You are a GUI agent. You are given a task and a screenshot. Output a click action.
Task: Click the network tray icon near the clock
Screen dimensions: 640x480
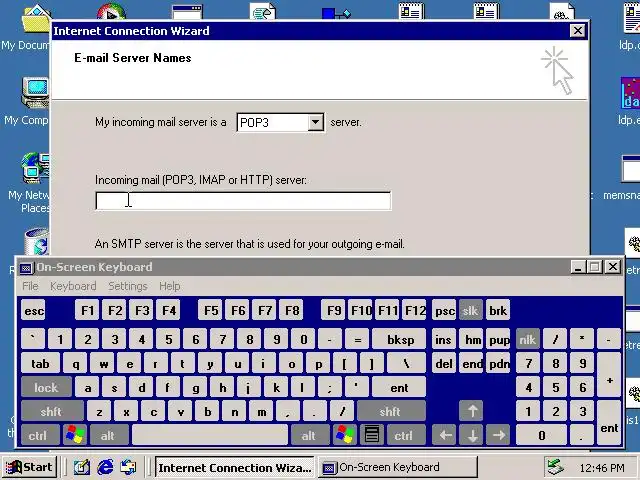pyautogui.click(x=556, y=467)
